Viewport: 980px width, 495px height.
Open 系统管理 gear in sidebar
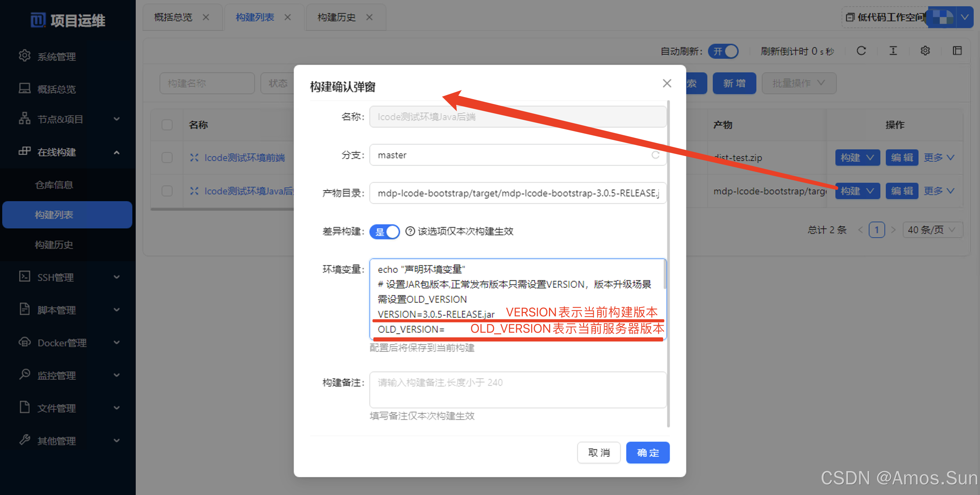[25, 56]
